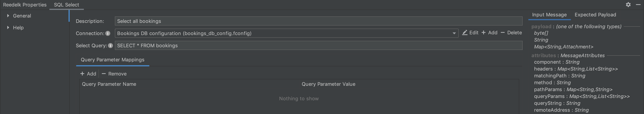Open the Reedelk Properties tab
The height and width of the screenshot is (114, 644).
(25, 5)
